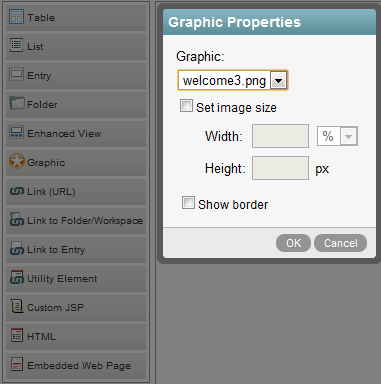Click the OK button
Viewport: 381px width, 384px height.
coord(293,243)
